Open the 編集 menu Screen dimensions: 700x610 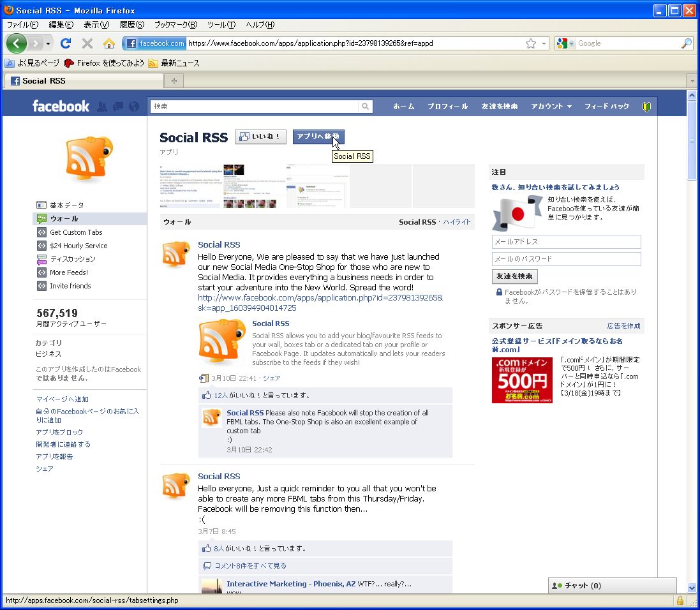tap(61, 24)
